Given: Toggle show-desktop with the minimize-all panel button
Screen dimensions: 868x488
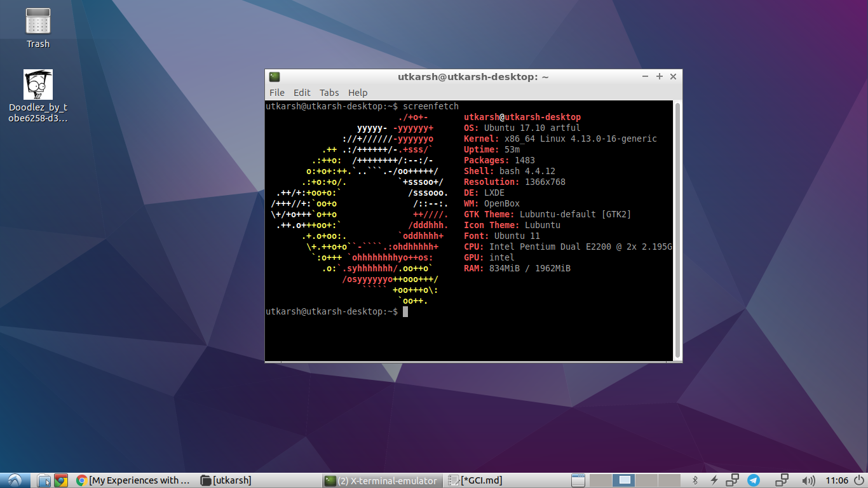Looking at the screenshot, I should 578,480.
